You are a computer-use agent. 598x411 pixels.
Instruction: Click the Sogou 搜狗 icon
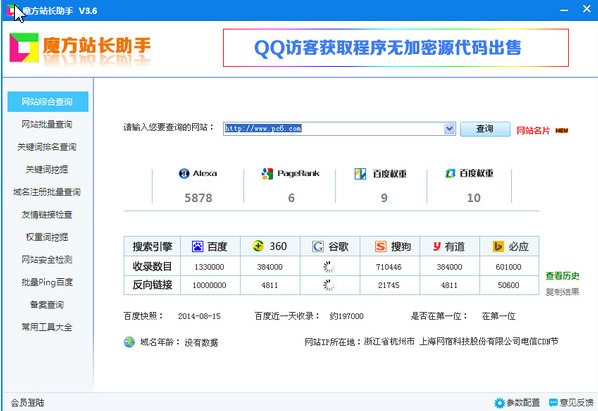click(380, 247)
